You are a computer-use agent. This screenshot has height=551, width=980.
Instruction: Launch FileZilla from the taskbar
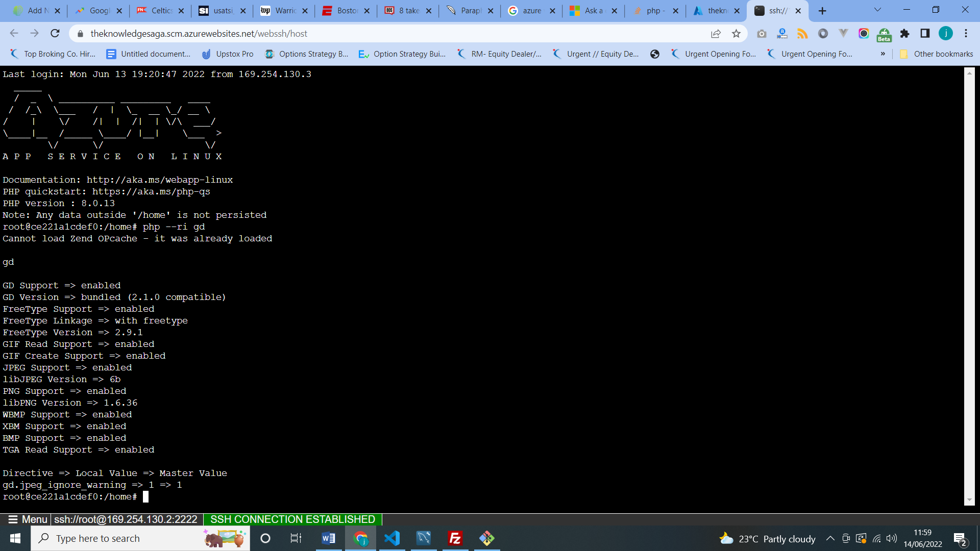(x=455, y=538)
